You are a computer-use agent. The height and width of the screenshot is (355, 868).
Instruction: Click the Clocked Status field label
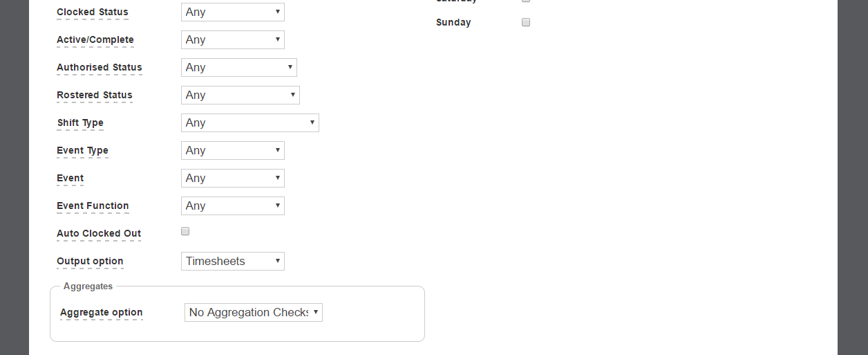point(93,12)
